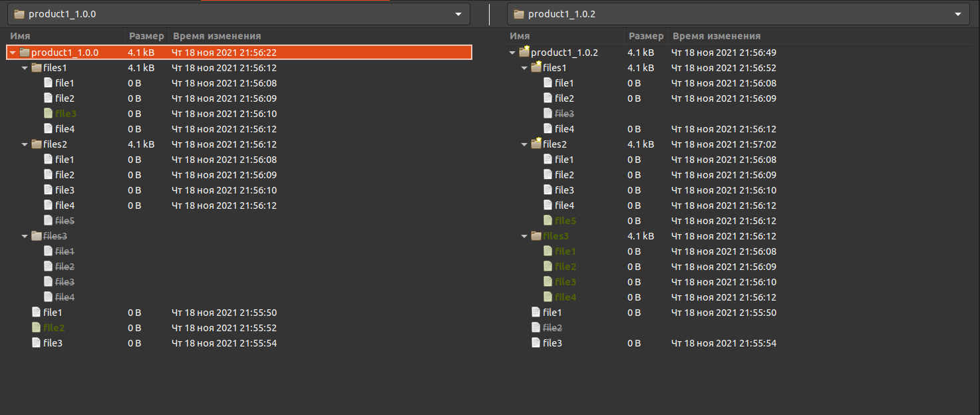This screenshot has height=415, width=980.
Task: Collapse green files3 folder in right pane
Action: point(524,236)
